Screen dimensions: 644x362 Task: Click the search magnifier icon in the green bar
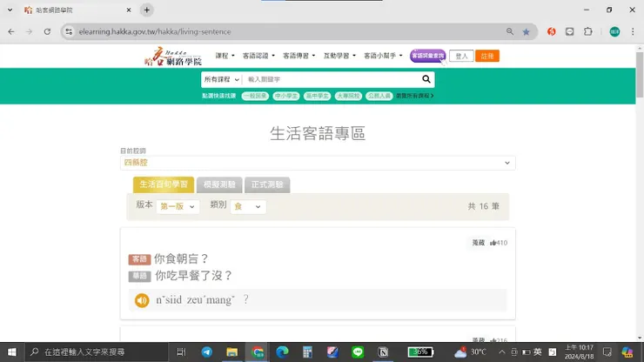click(426, 79)
